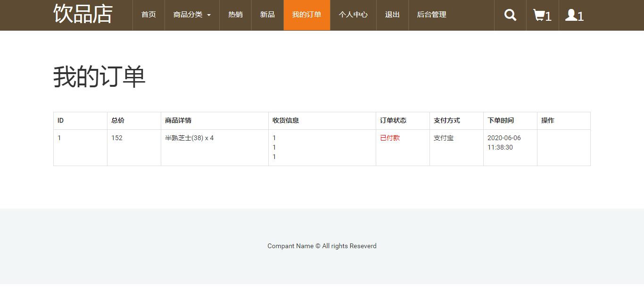Expand the 商品分类 dropdown menu
This screenshot has height=293, width=644.
pyautogui.click(x=192, y=15)
